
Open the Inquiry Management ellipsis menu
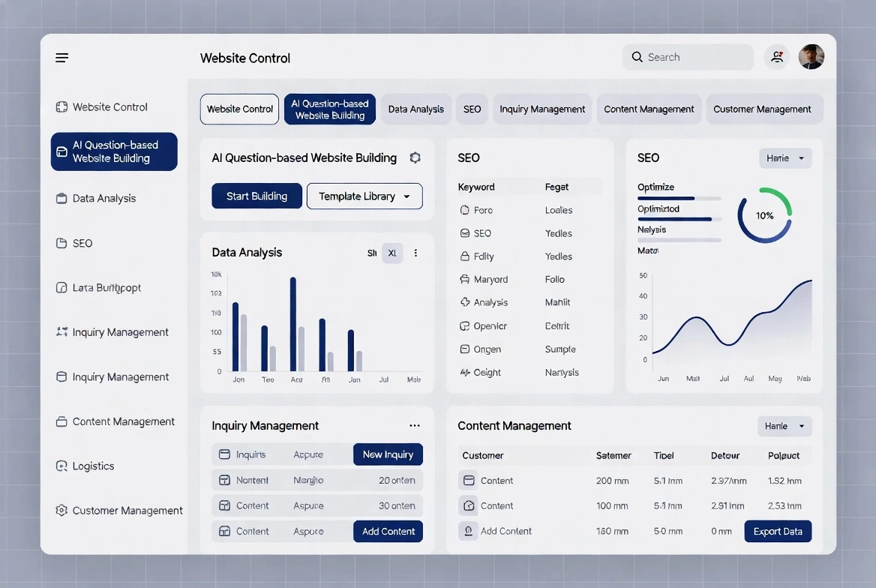415,426
